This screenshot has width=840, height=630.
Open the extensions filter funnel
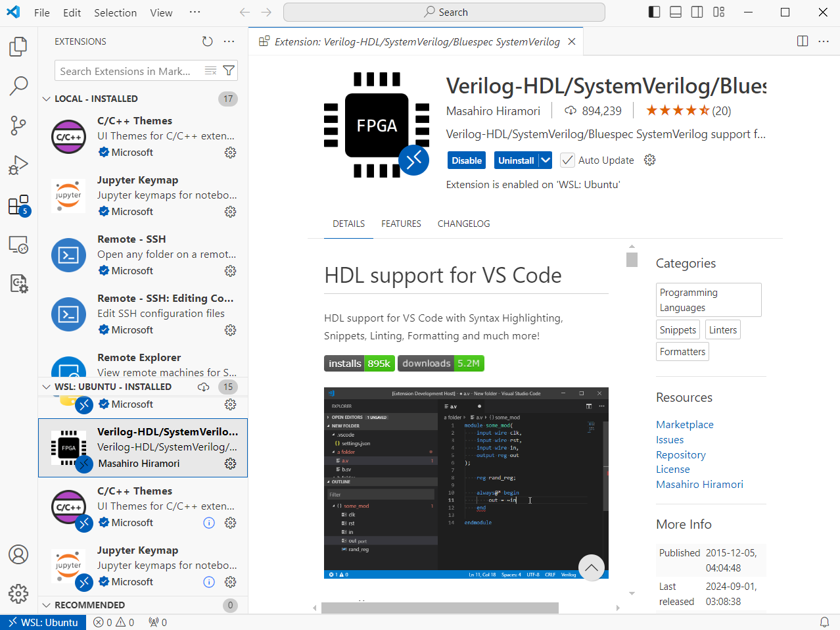(x=229, y=71)
